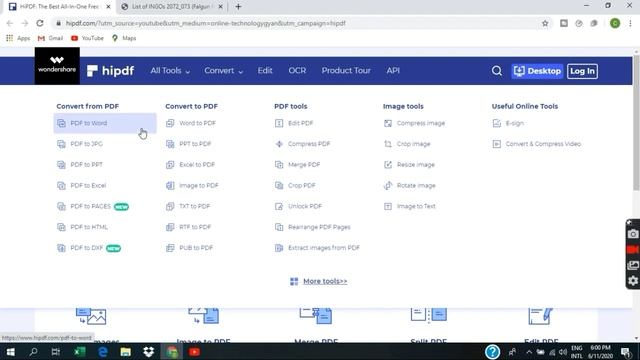The image size is (640, 360).
Task: Click the RTF to PDF icon
Action: coord(170,227)
